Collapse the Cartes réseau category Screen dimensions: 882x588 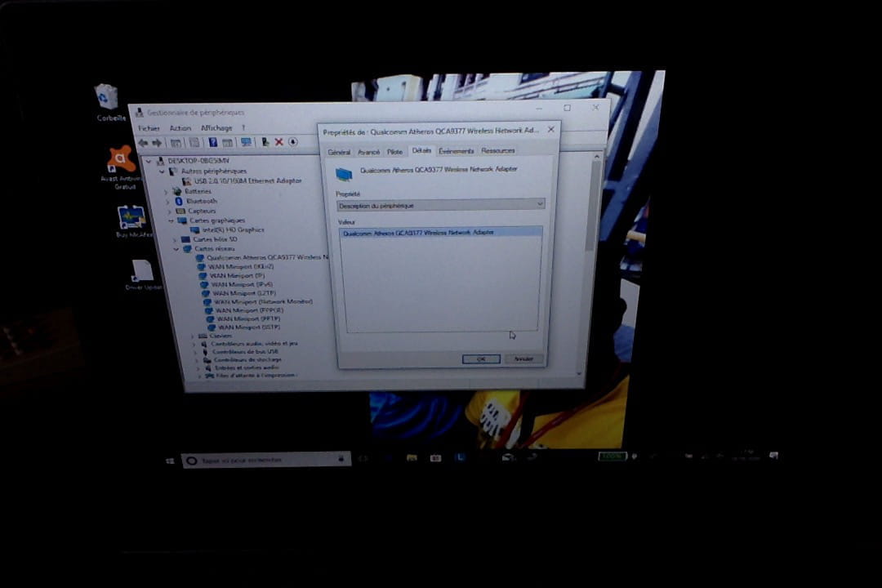click(x=176, y=249)
